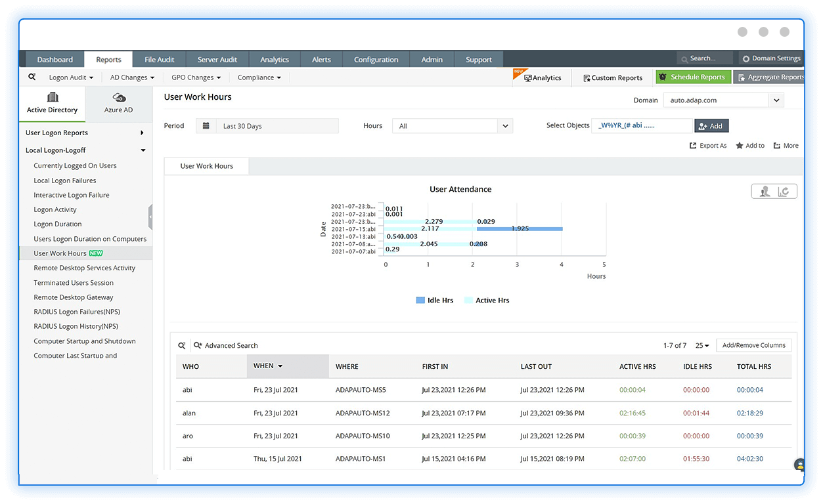This screenshot has width=823, height=504.
Task: Click the top bar Search field
Action: 705,58
